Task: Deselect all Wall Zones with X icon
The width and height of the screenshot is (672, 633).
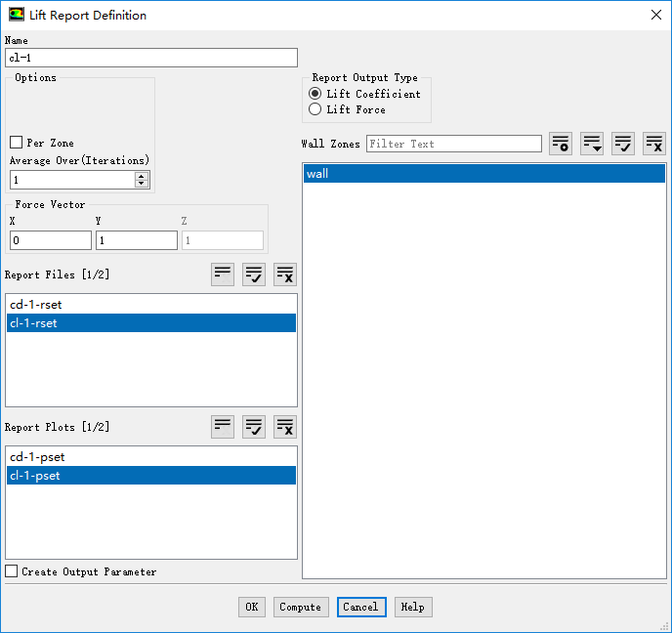Action: (654, 144)
